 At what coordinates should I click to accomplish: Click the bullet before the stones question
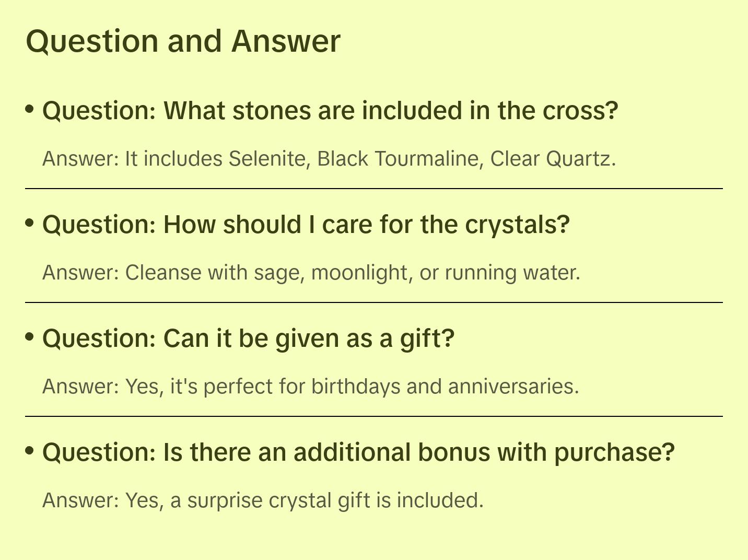coord(30,109)
